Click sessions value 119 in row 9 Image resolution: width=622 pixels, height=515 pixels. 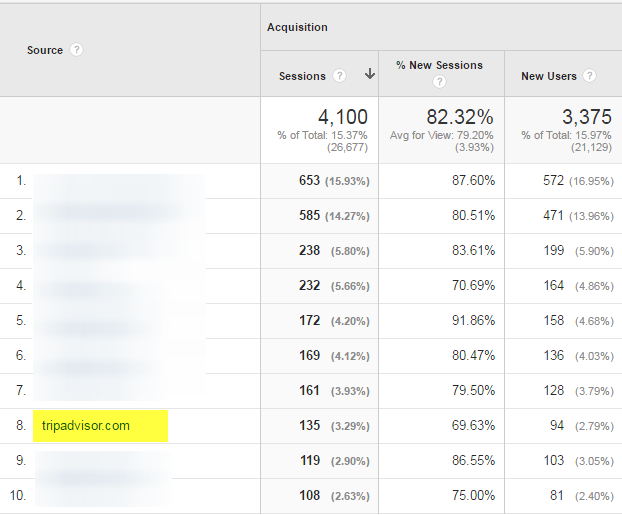tap(310, 460)
